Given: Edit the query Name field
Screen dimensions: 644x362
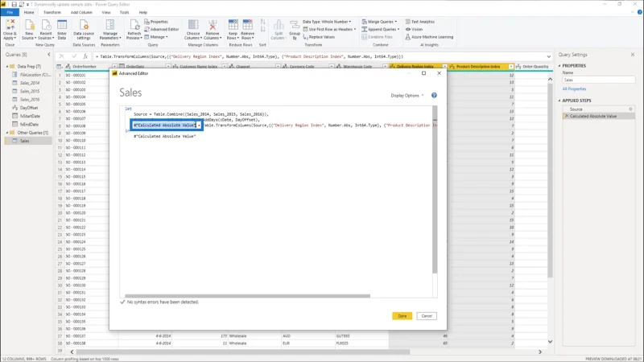Looking at the screenshot, I should 598,80.
